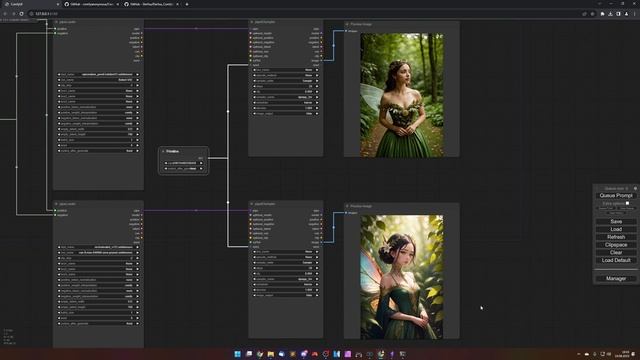Open File Explorer from the taskbar
Image resolution: width=640 pixels, height=360 pixels.
[271, 354]
